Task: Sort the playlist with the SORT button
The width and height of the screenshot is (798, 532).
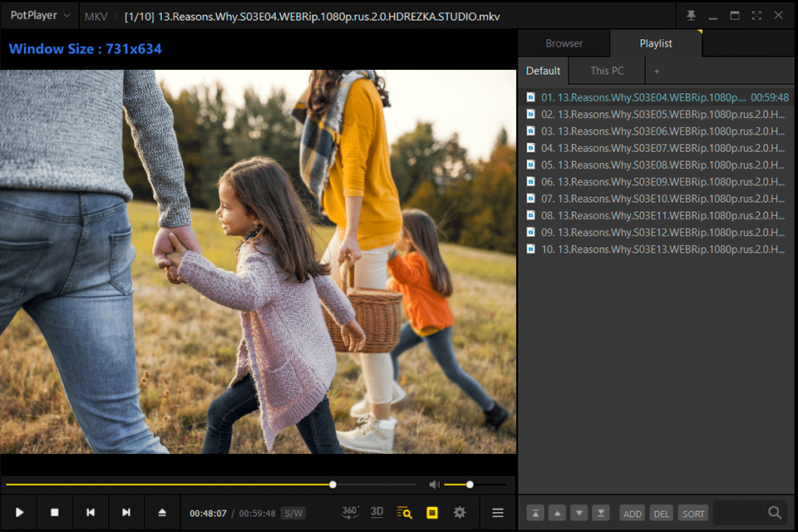Action: point(692,513)
